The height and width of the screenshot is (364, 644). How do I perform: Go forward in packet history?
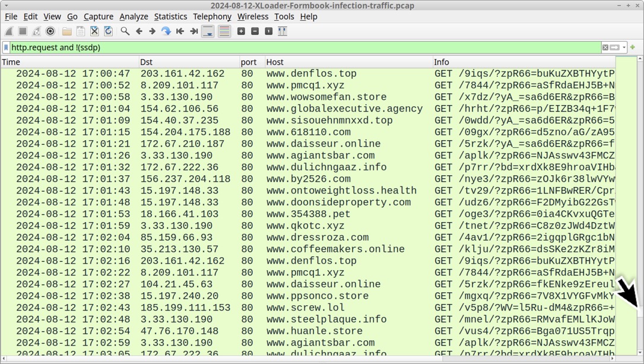click(x=153, y=31)
